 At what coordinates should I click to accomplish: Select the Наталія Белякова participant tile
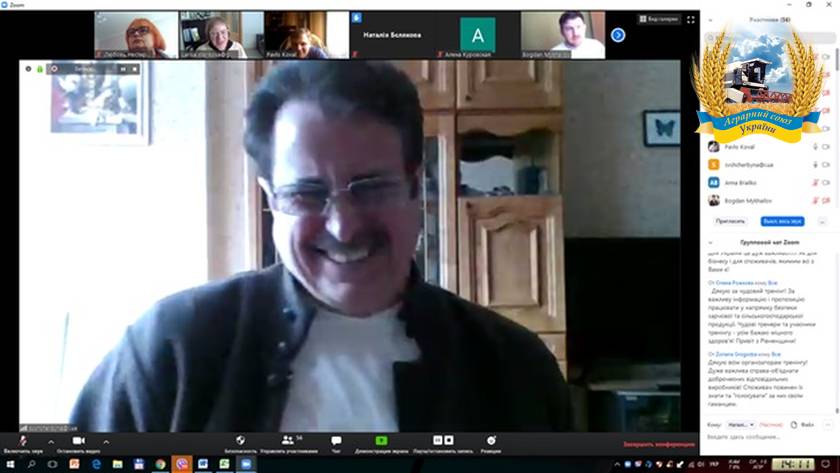click(x=392, y=35)
